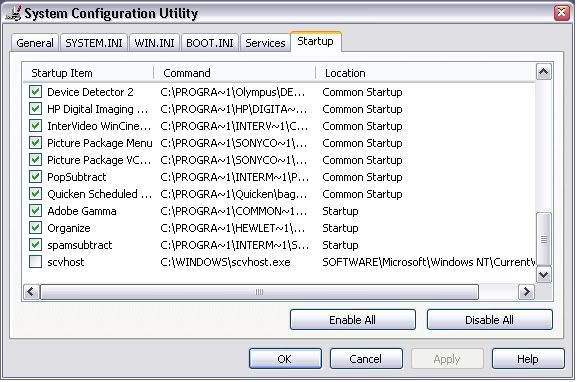Toggle the InterVideo WinCine checkbox
This screenshot has width=577, height=382.
[x=35, y=125]
